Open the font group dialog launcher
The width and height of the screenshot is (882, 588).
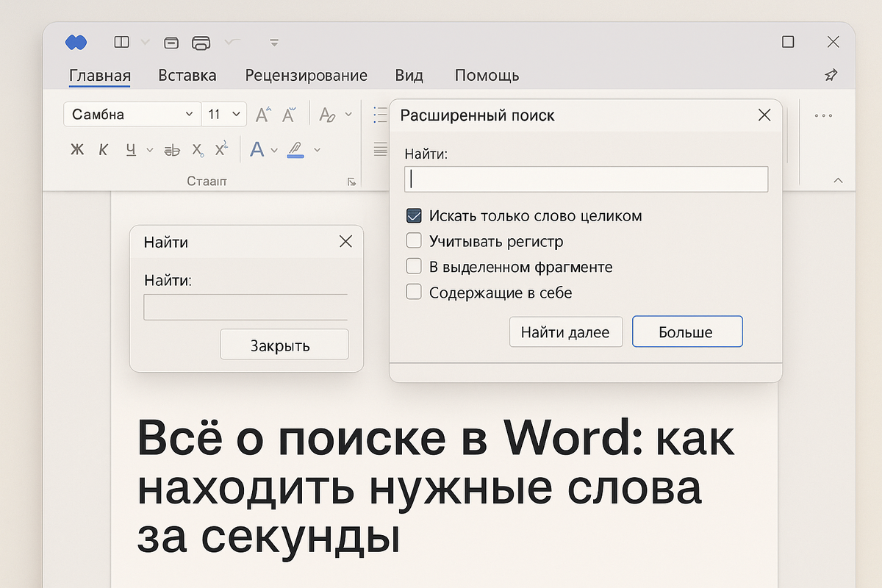[351, 182]
